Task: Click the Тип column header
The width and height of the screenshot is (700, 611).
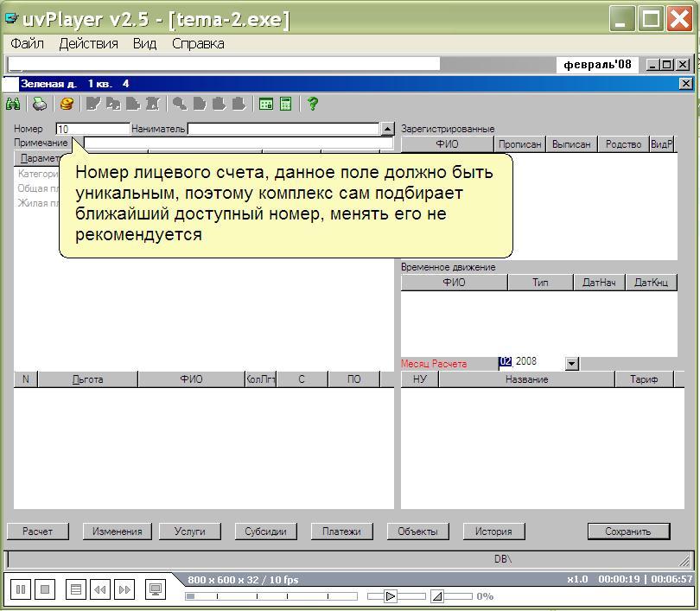Action: click(x=540, y=283)
